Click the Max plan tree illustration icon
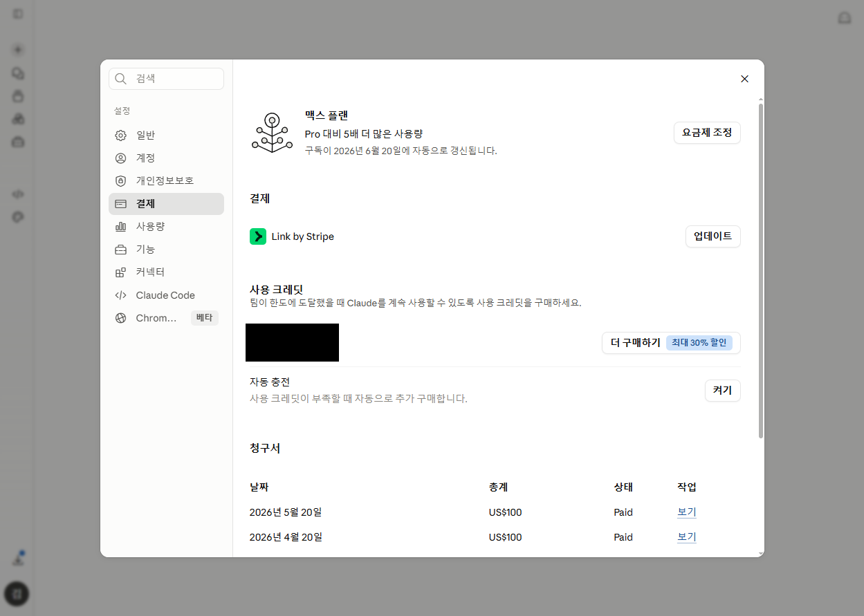The width and height of the screenshot is (864, 616). 272,133
